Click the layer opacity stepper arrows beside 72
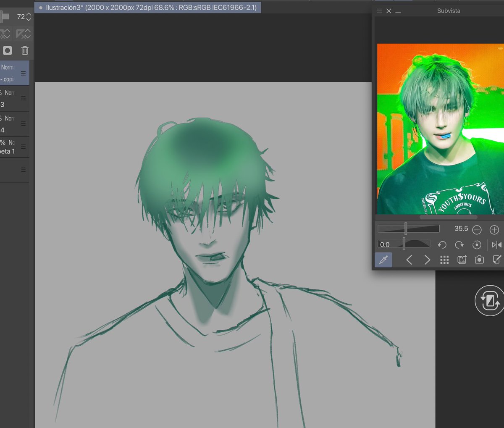Screen dimensions: 504x428 29,17
